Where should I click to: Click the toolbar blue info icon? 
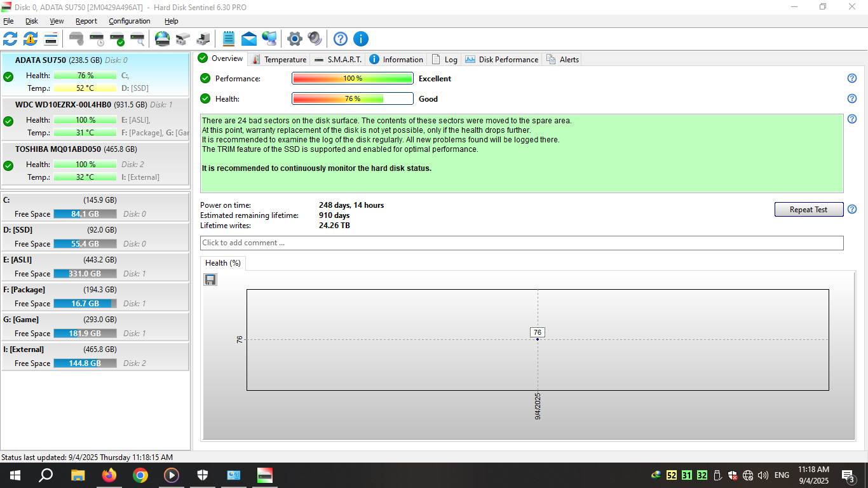coord(361,39)
